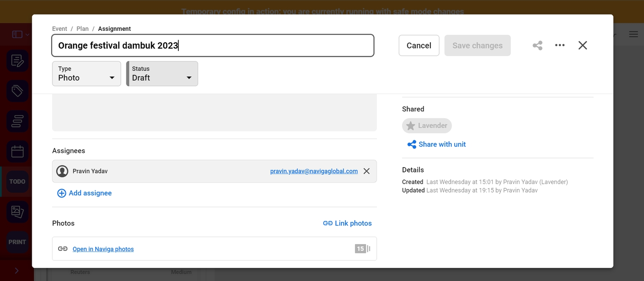The width and height of the screenshot is (644, 281).
Task: Click the TODO sidebar item
Action: click(x=17, y=182)
